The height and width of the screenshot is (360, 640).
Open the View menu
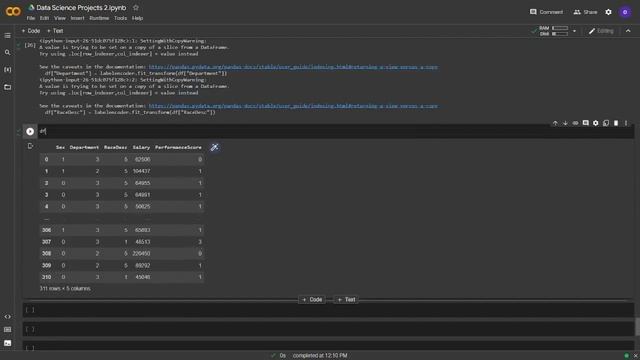[x=60, y=18]
